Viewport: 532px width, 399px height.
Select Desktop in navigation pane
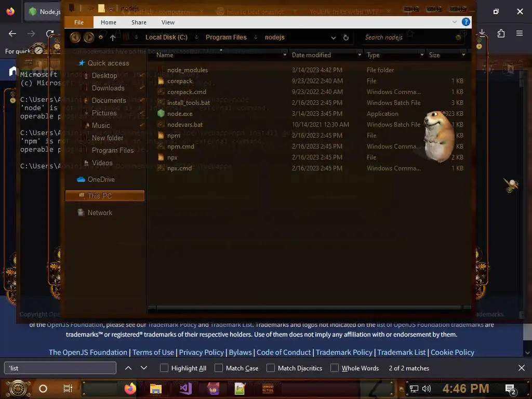[104, 76]
